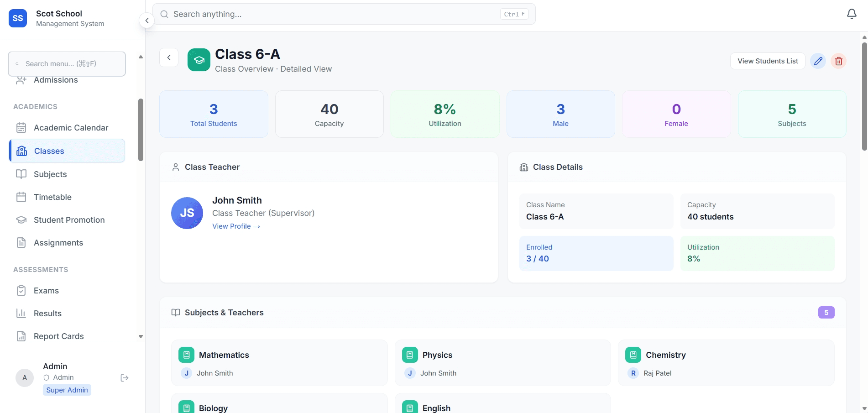This screenshot has width=868, height=413.
Task: Click the logout icon next to Admin
Action: [125, 378]
